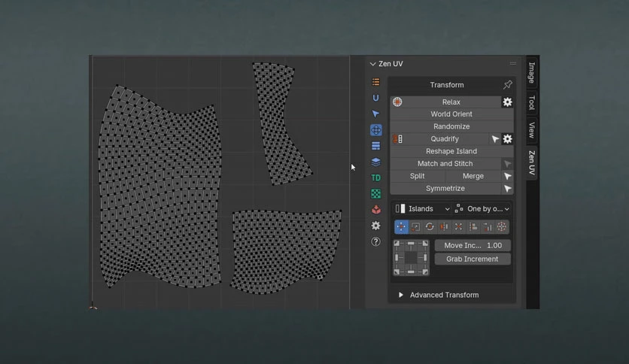This screenshot has width=629, height=364.
Task: Pin the Transform panel
Action: click(x=507, y=84)
